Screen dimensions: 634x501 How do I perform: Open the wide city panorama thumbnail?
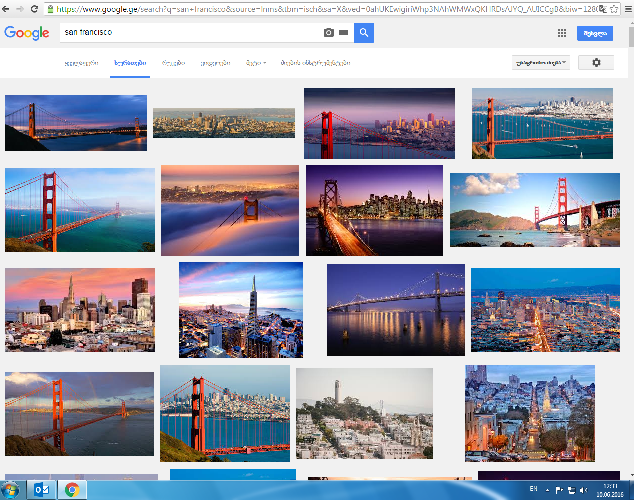click(224, 123)
